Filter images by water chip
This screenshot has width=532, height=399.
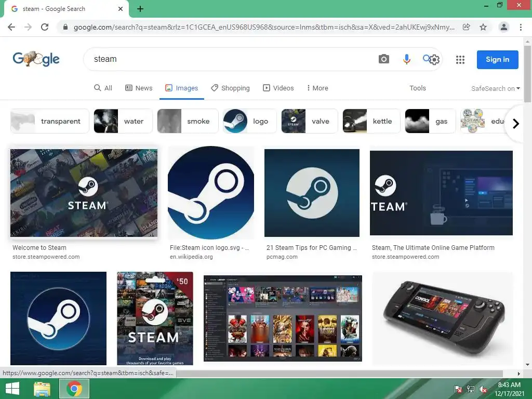(123, 121)
